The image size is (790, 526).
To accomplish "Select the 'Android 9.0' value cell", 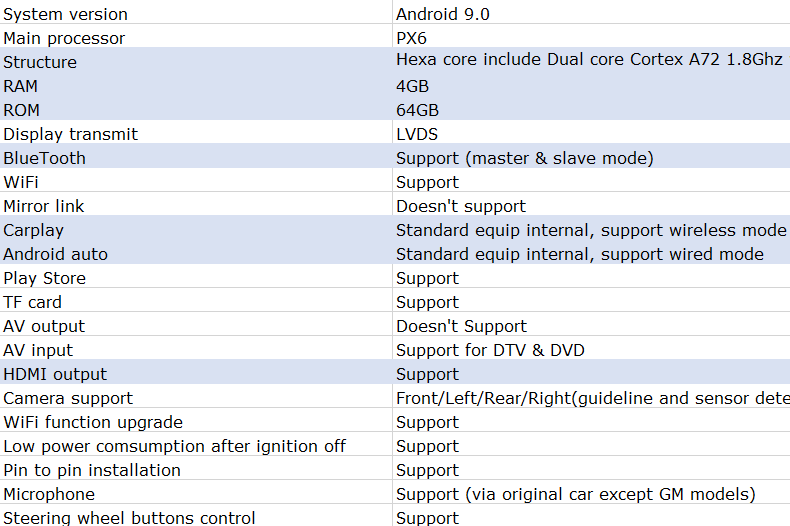I will 443,14.
